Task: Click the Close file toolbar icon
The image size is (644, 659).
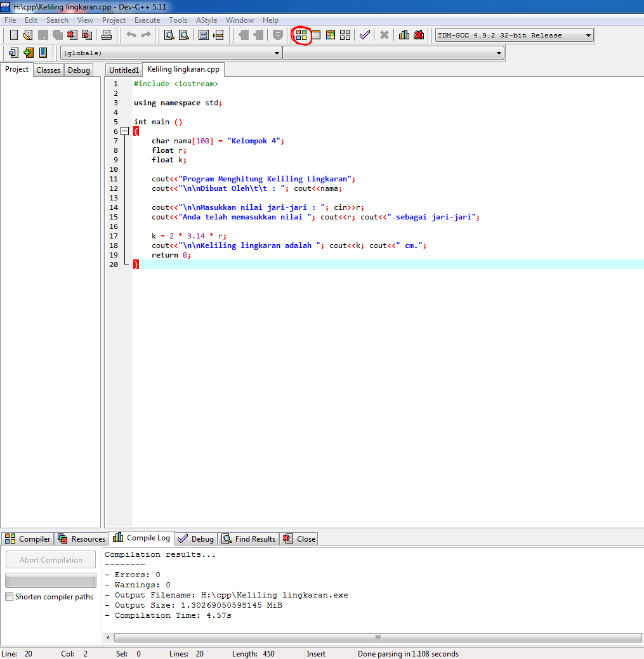Action: click(x=72, y=36)
